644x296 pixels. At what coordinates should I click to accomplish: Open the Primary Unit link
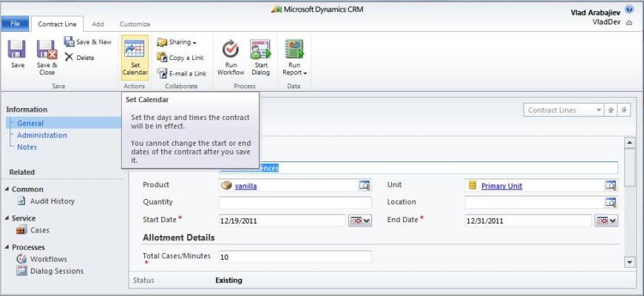[x=501, y=186]
